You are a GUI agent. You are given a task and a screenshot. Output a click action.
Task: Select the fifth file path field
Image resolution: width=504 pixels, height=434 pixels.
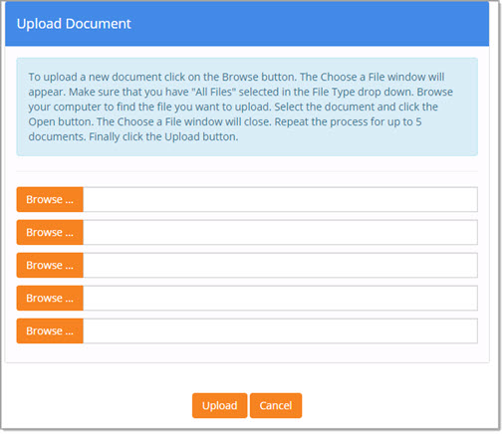(x=280, y=330)
